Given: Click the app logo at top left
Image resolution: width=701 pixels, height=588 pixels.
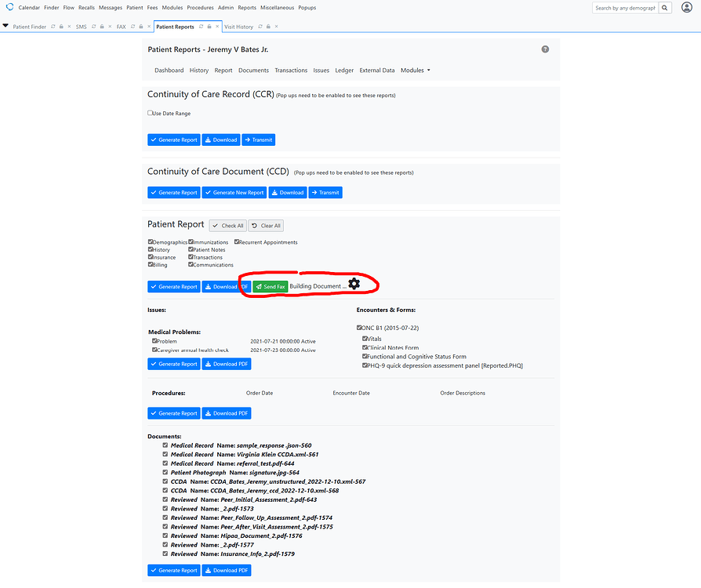Looking at the screenshot, I should (9, 7).
